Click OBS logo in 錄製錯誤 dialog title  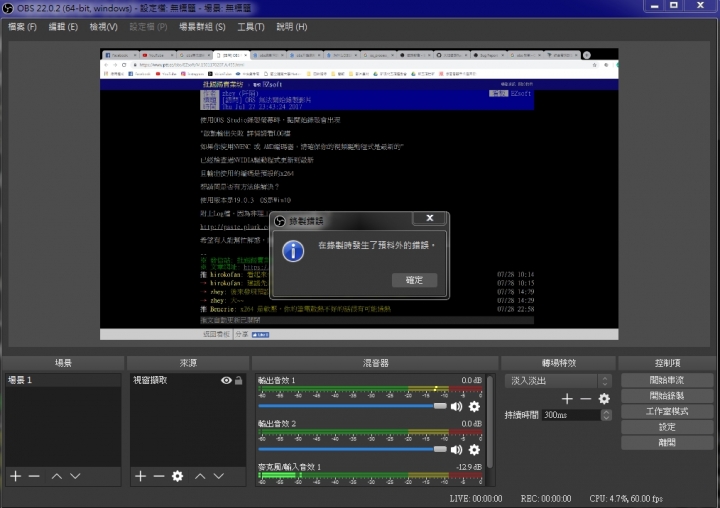[280, 221]
